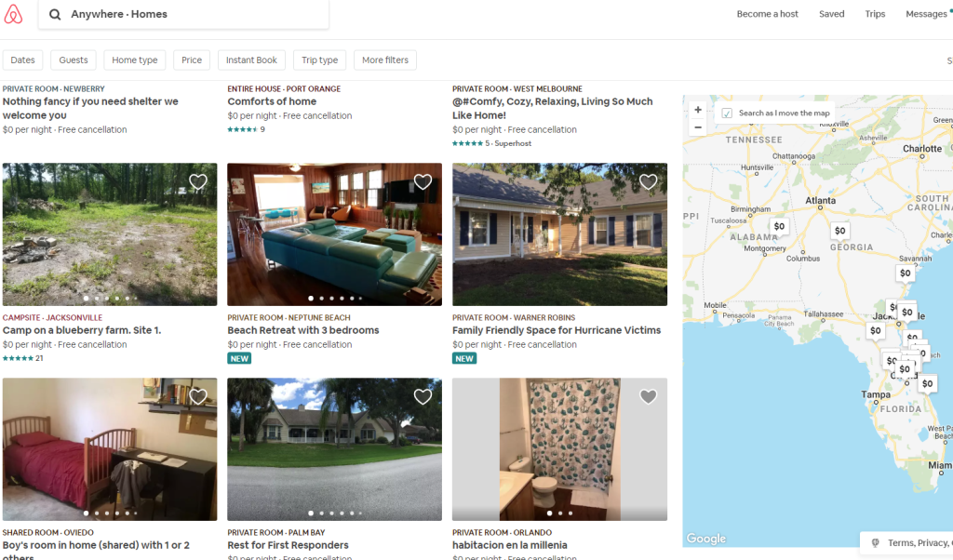Favorite the Family Friendly Space listing

tap(648, 182)
